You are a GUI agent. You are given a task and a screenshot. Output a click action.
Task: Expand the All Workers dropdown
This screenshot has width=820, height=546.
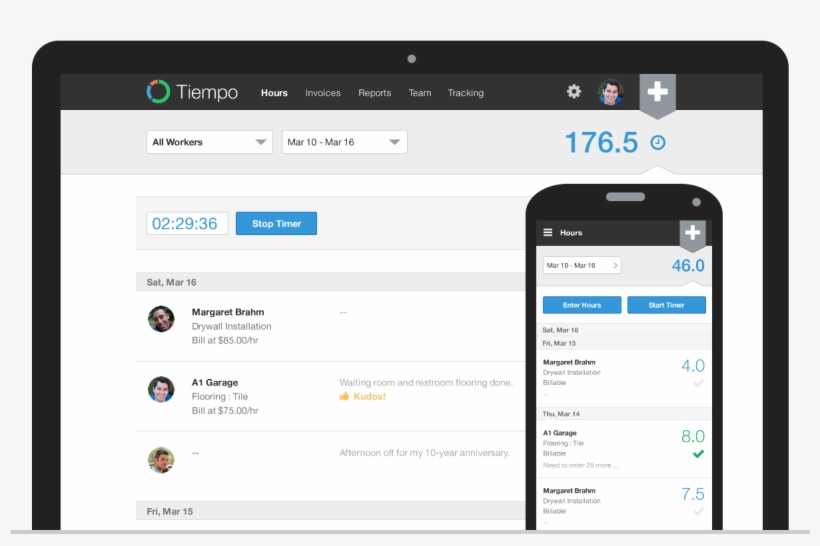point(209,142)
